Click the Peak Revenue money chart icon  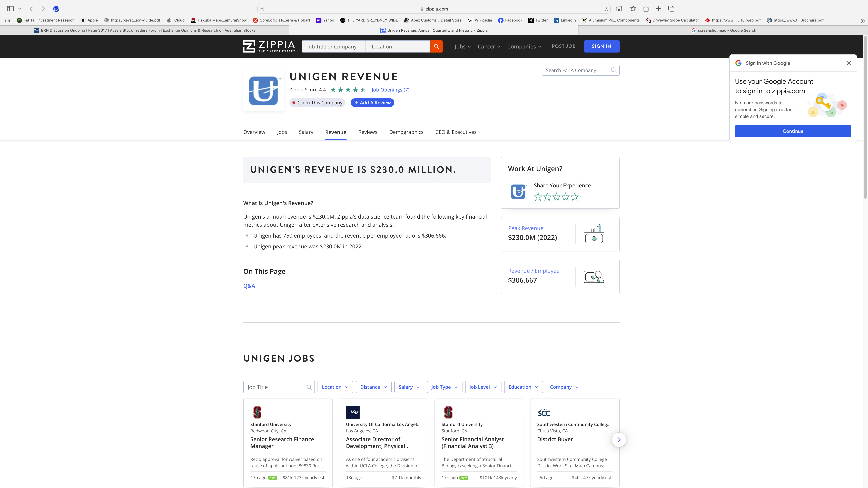tap(594, 234)
